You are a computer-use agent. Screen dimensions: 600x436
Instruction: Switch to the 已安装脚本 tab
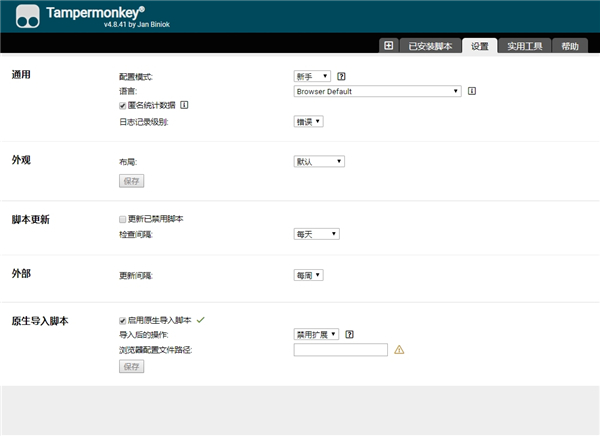(x=429, y=46)
